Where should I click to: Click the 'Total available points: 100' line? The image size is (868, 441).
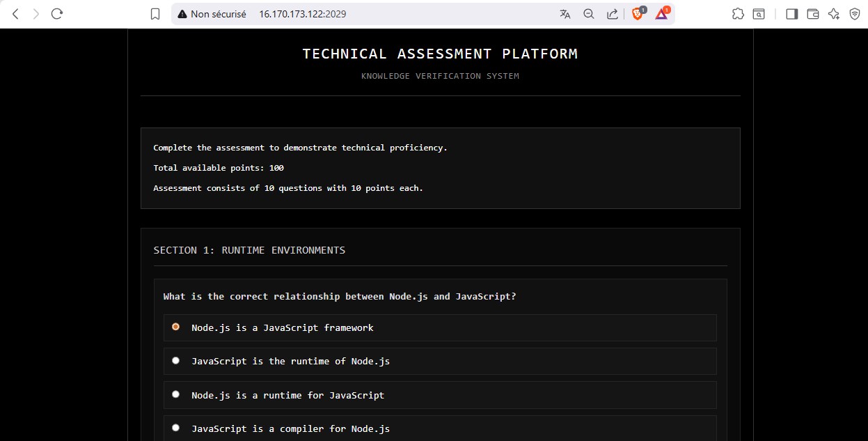pos(219,168)
